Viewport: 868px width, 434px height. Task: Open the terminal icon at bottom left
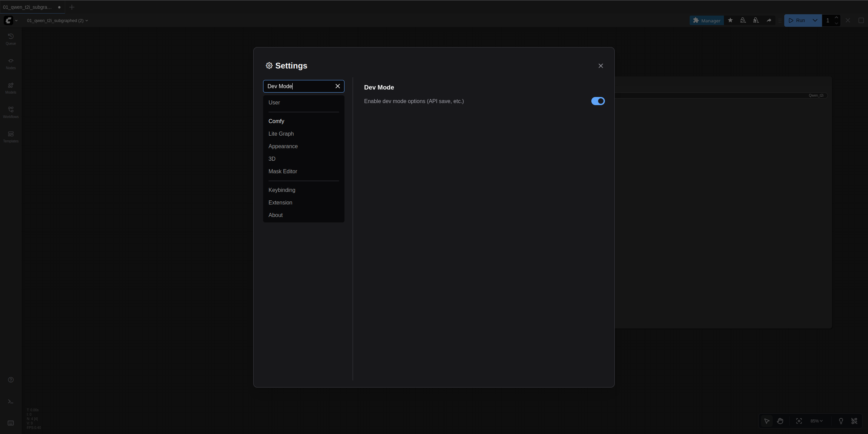point(11,401)
